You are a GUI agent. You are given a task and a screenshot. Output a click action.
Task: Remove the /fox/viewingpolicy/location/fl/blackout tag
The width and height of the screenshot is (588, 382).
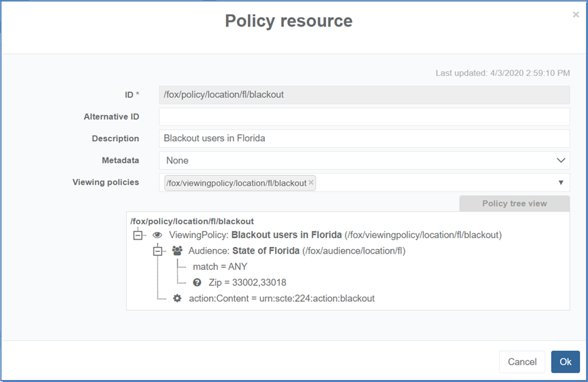(x=311, y=183)
